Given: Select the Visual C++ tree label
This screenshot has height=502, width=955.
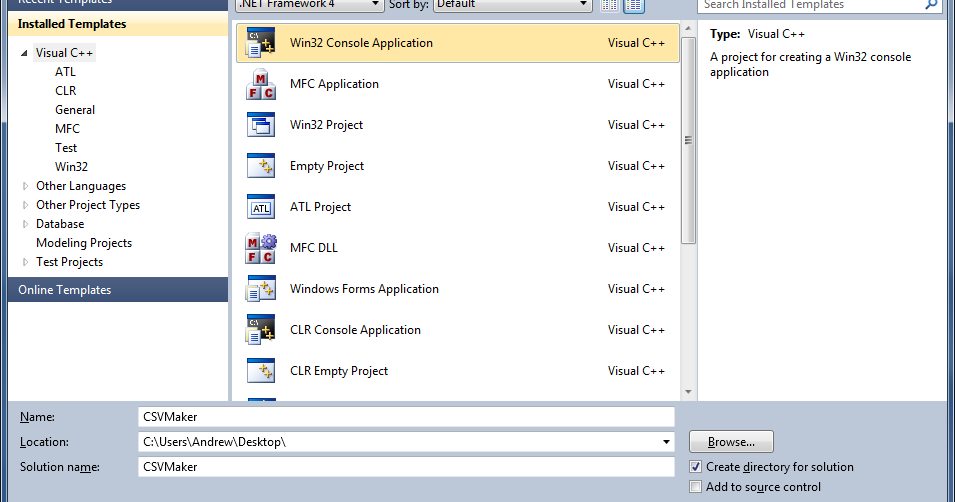Looking at the screenshot, I should coord(64,53).
